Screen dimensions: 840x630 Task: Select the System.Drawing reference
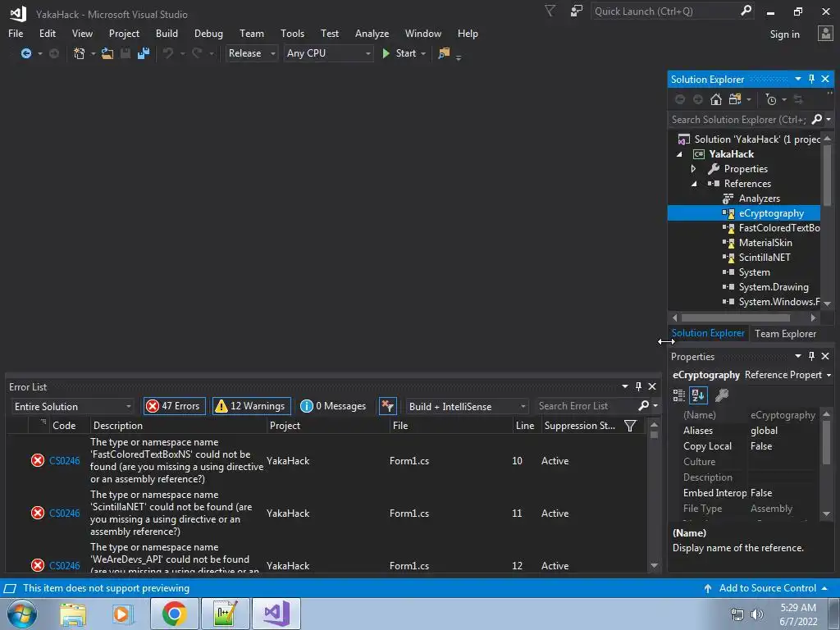pos(774,287)
